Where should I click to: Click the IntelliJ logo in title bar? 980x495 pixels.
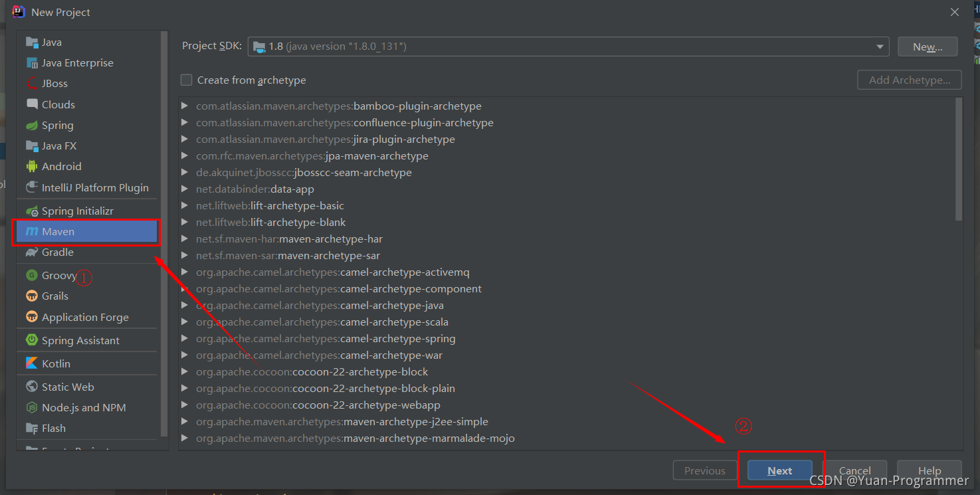pos(19,11)
